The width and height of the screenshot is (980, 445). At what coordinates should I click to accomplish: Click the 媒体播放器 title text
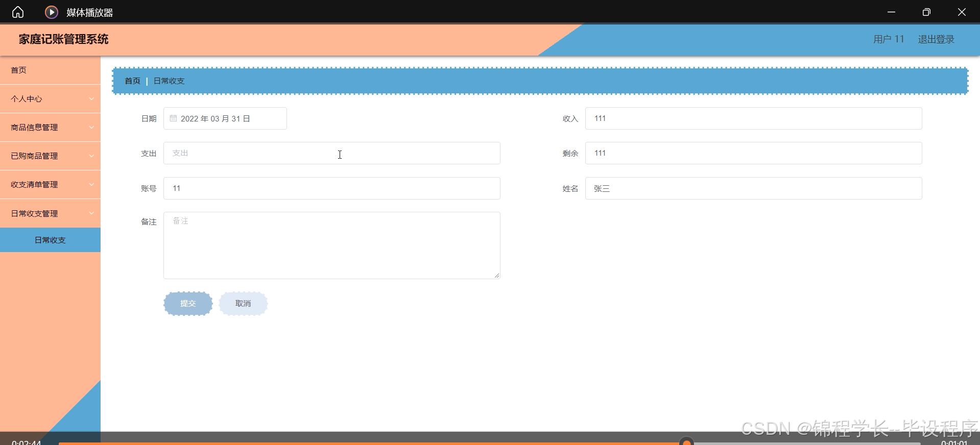(89, 12)
